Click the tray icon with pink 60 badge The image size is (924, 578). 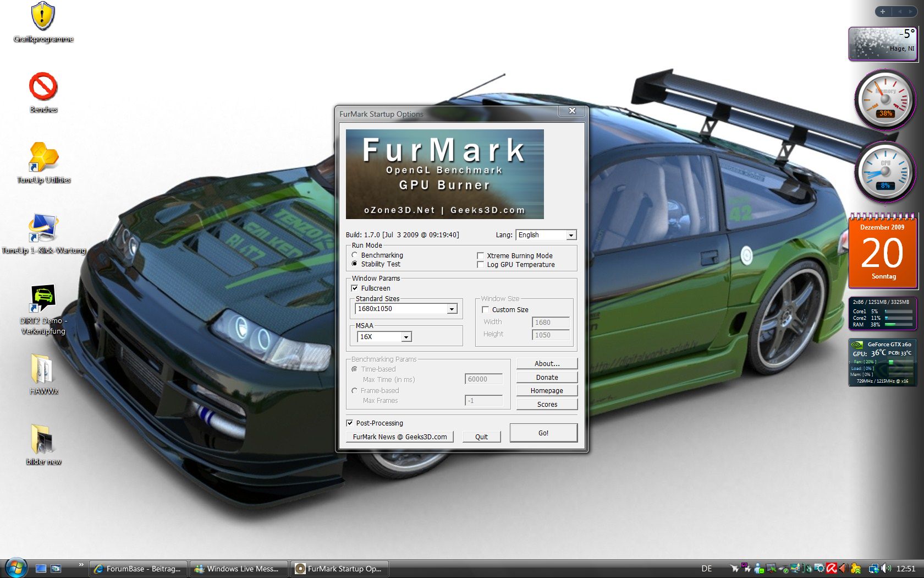click(746, 568)
